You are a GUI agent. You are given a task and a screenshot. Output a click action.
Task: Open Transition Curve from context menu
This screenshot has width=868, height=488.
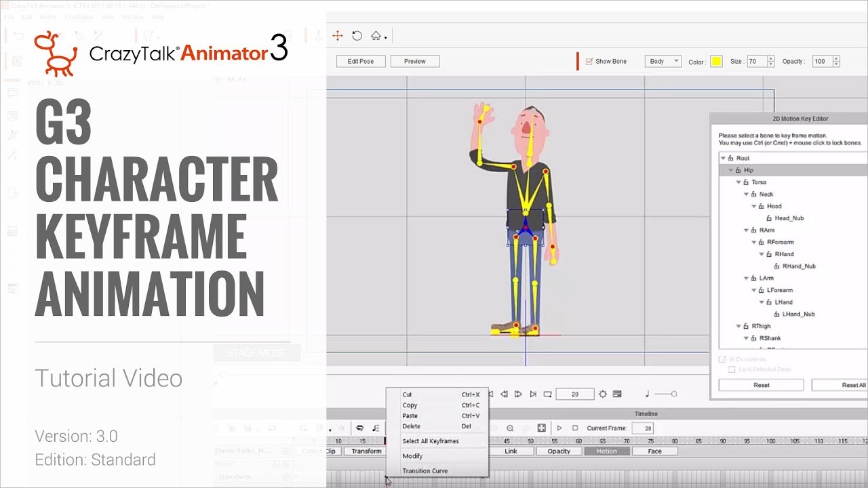(437, 471)
